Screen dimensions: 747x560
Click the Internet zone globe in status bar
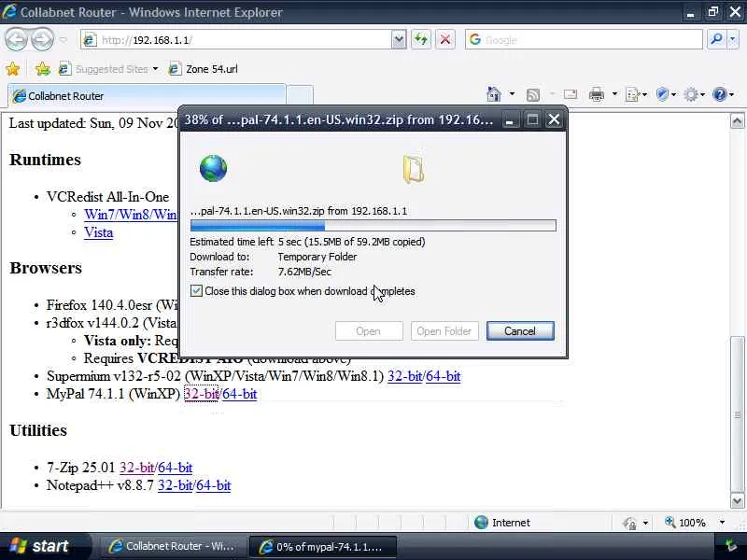coord(481,523)
